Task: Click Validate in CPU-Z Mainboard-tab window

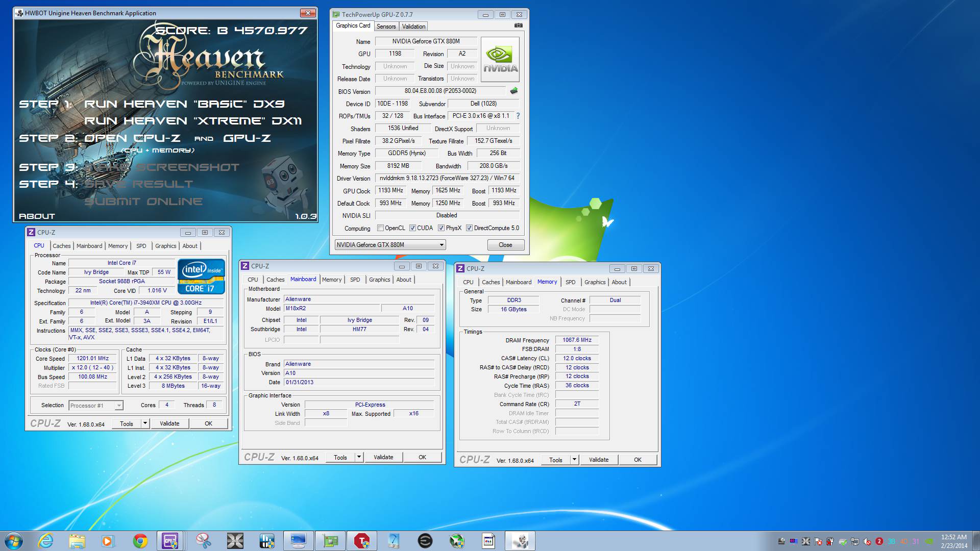Action: point(383,457)
